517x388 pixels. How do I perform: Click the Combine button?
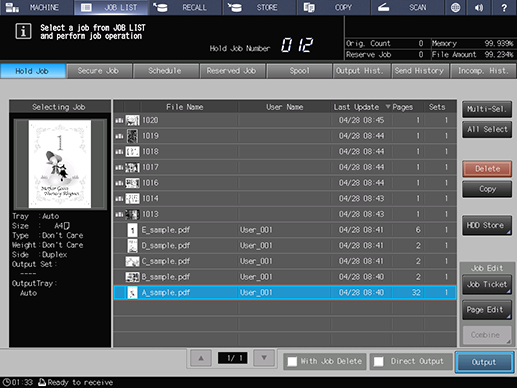tap(487, 335)
